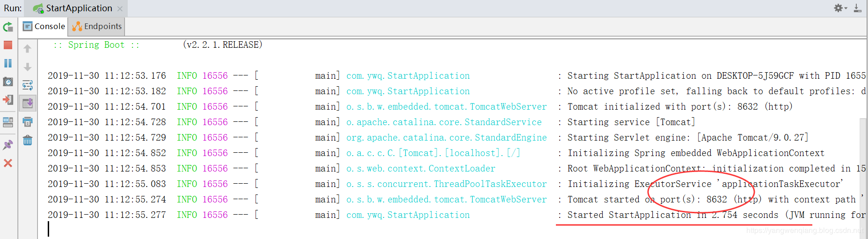Click the INFO level on the 11:12:54.728 line

[x=187, y=122]
